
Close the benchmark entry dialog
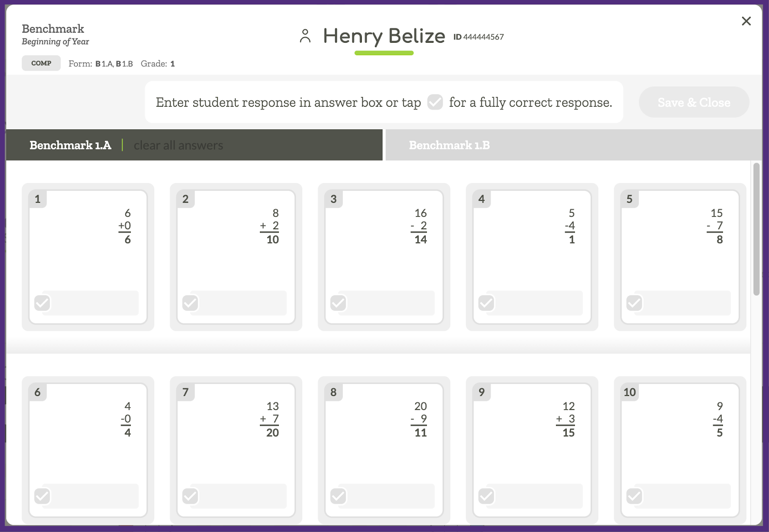(746, 21)
